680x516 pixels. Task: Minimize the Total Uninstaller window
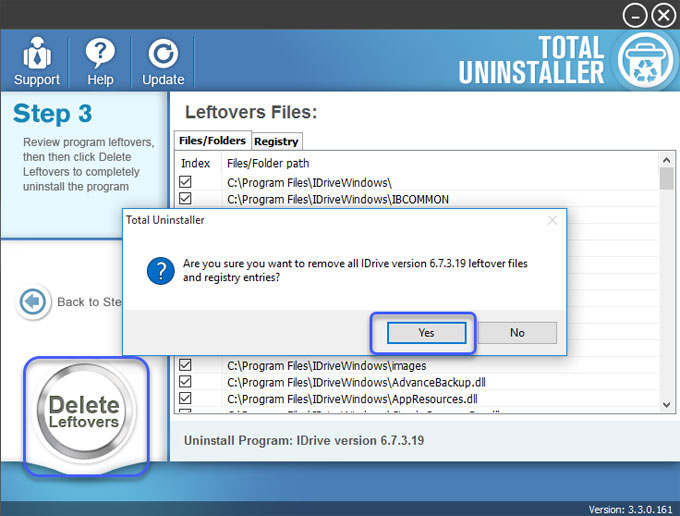click(635, 16)
